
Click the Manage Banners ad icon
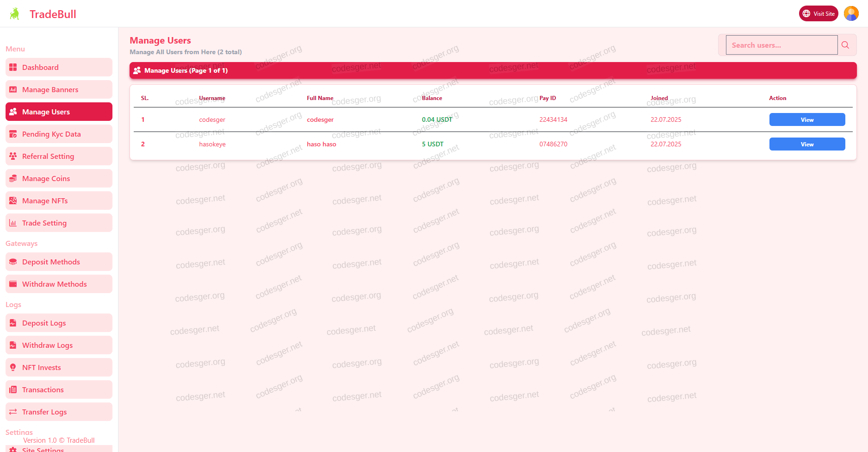click(x=13, y=90)
